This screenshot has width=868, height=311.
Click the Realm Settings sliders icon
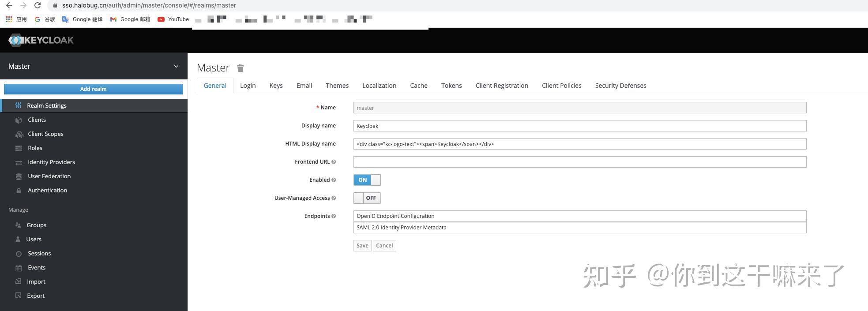pyautogui.click(x=18, y=105)
